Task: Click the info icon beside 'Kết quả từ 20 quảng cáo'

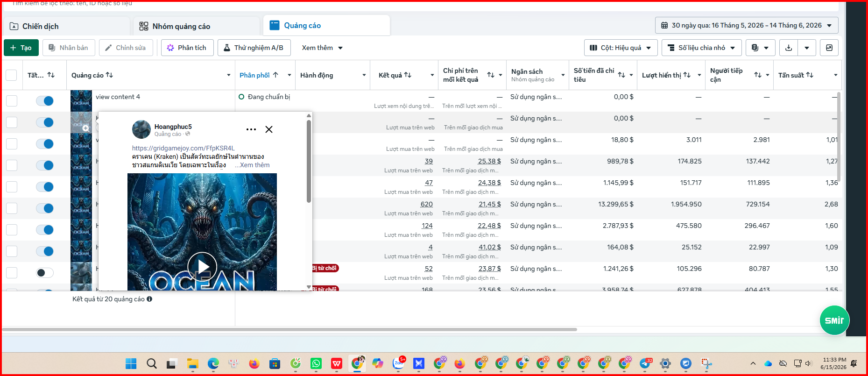Action: coord(149,299)
